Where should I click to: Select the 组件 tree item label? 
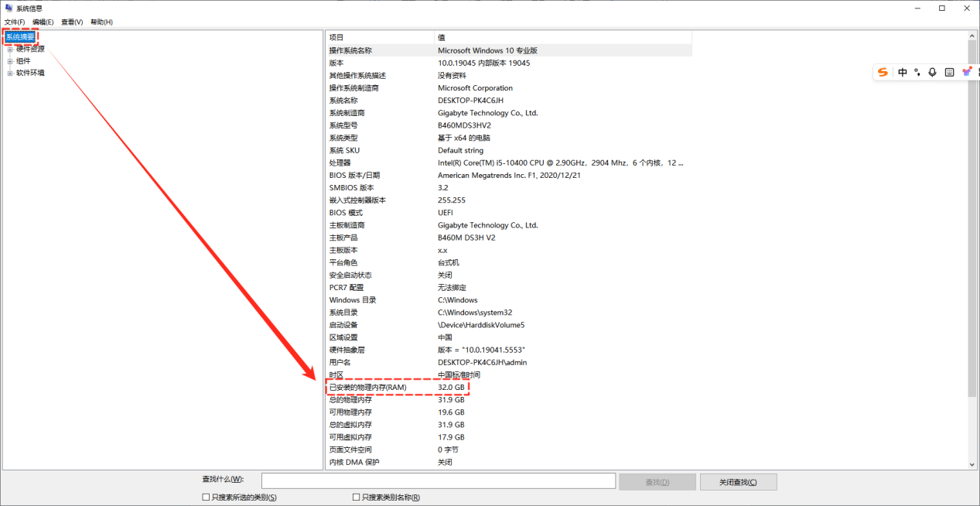[x=23, y=60]
